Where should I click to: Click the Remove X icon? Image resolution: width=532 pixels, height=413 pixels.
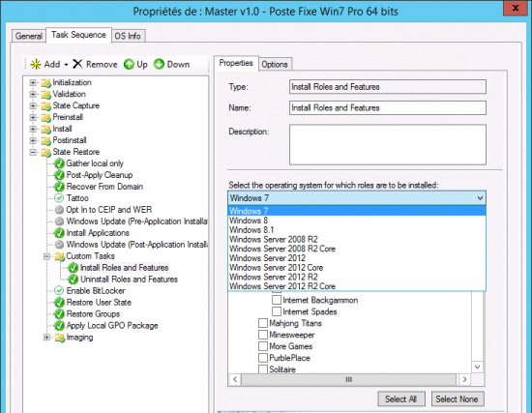point(77,64)
